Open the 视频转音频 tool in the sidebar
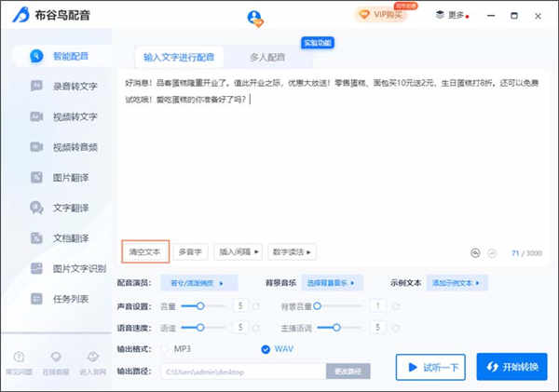The height and width of the screenshot is (392, 559). coord(63,147)
